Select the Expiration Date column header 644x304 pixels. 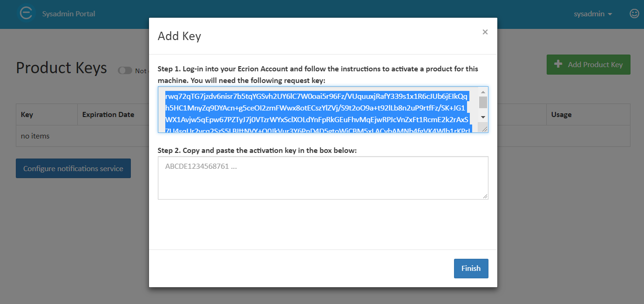pyautogui.click(x=108, y=114)
